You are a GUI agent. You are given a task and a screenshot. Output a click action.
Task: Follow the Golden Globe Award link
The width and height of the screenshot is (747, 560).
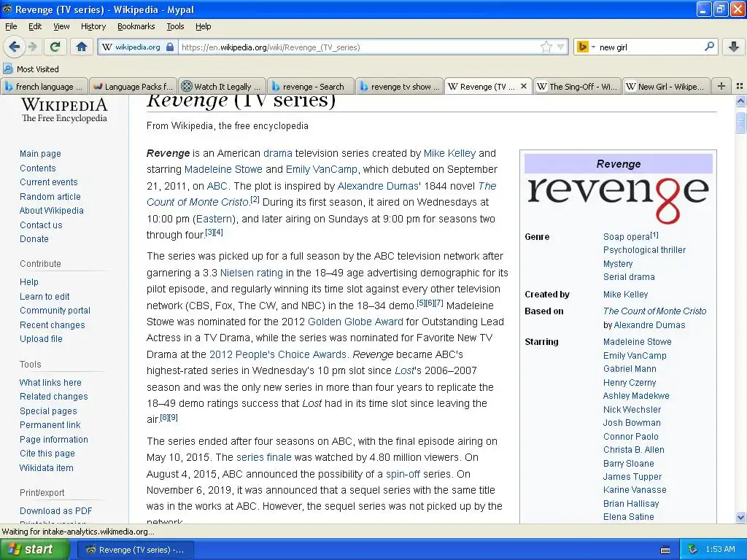[355, 322]
